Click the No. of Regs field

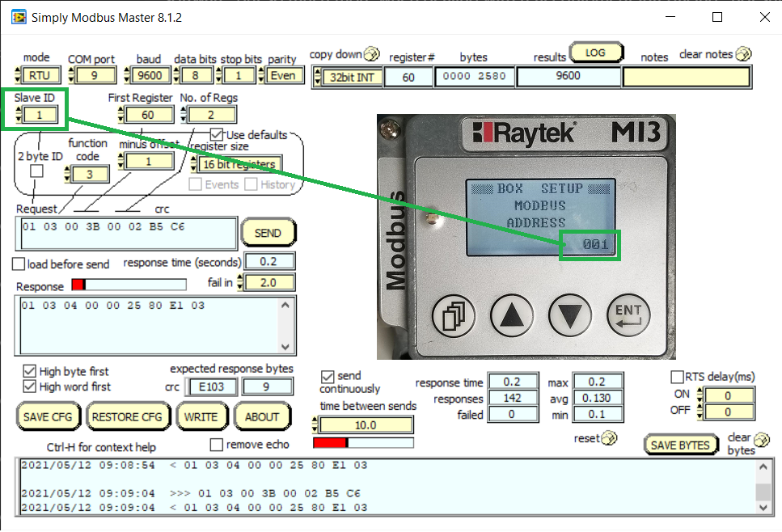(211, 115)
